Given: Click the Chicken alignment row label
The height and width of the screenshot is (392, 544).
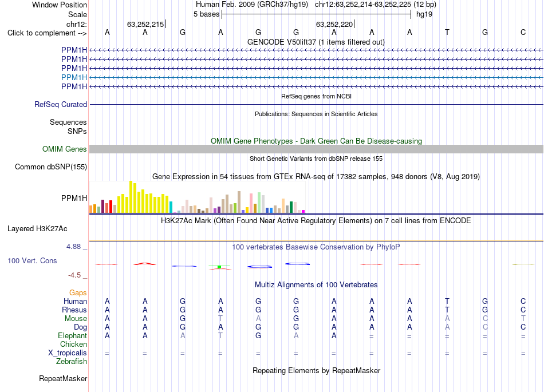Looking at the screenshot, I should click(73, 344).
